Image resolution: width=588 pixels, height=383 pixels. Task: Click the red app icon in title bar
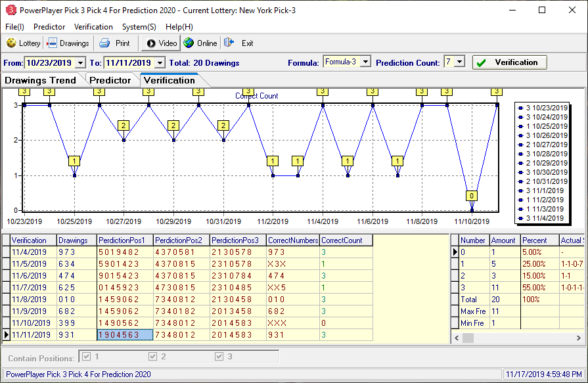click(x=11, y=10)
